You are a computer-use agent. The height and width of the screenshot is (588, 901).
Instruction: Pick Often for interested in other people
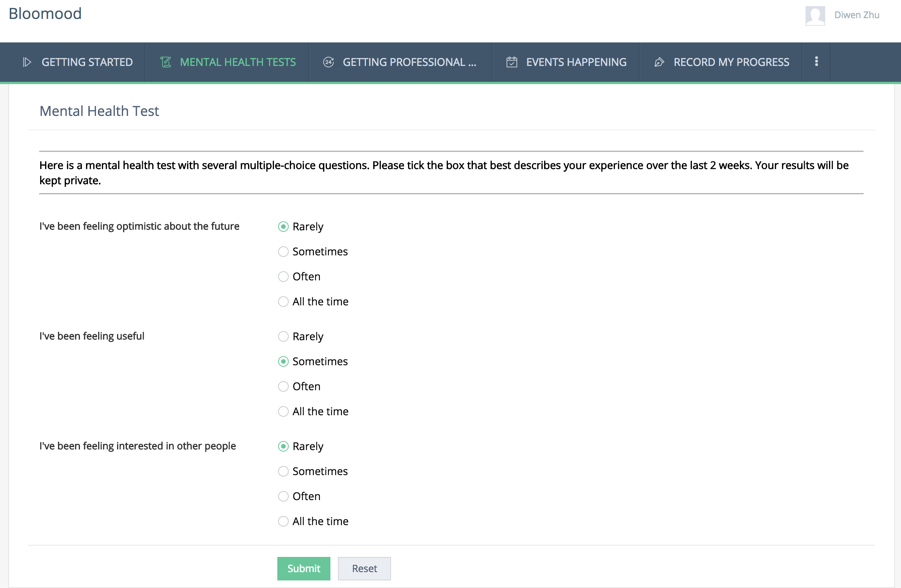pyautogui.click(x=283, y=496)
